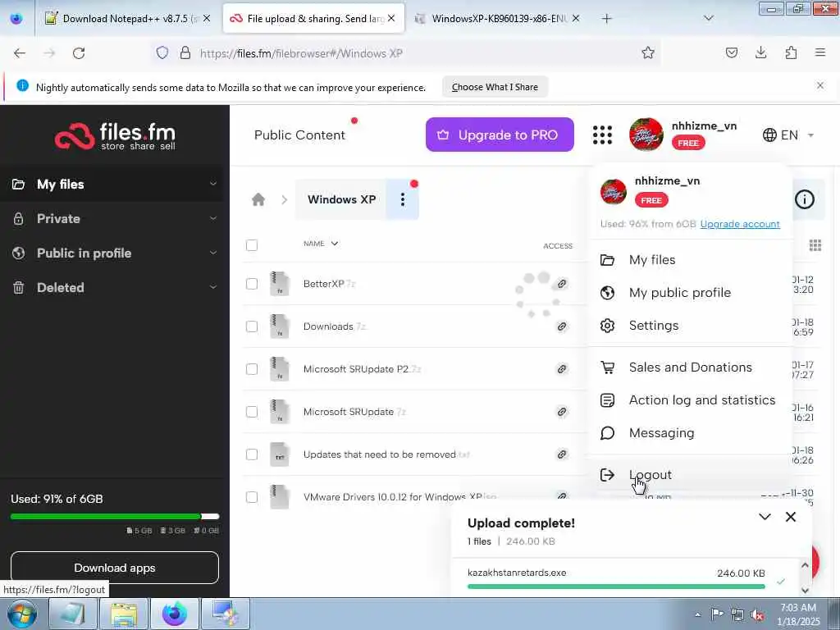Click link icon for Downloads row
This screenshot has height=630, width=840.
point(561,326)
